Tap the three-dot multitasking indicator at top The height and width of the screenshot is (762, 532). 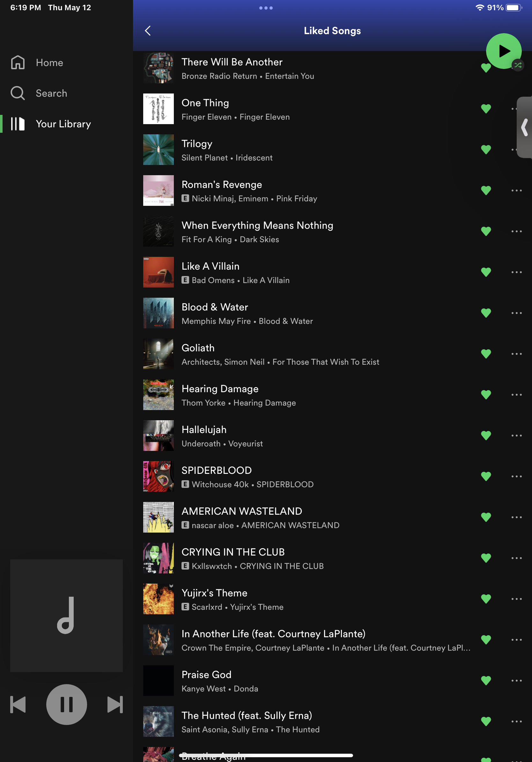tap(266, 8)
